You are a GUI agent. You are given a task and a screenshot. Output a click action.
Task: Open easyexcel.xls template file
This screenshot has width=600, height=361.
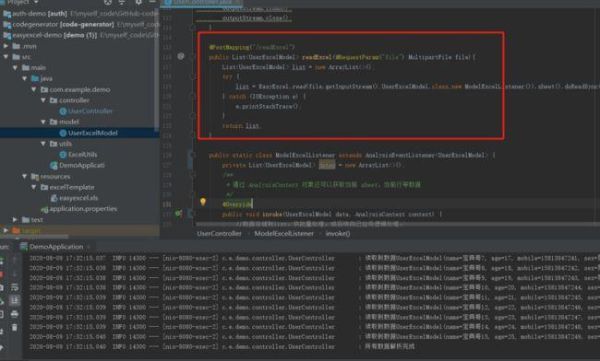point(78,198)
